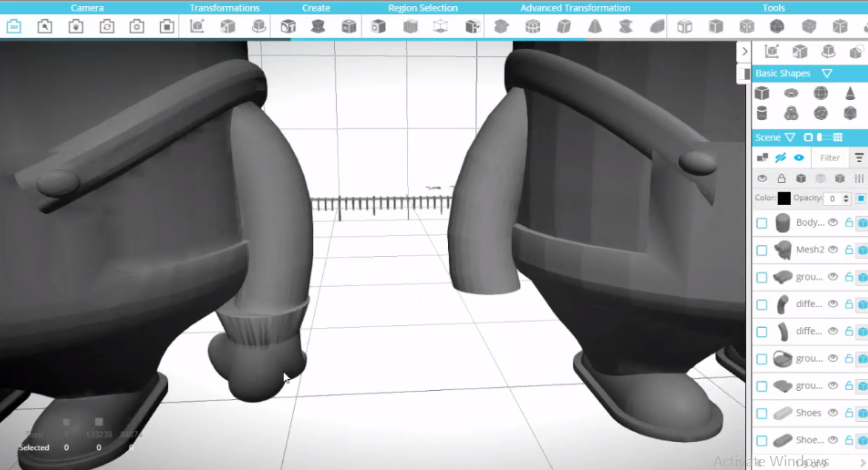Open the Tools toolbar tab
Image resolution: width=868 pixels, height=470 pixels.
[x=773, y=7]
